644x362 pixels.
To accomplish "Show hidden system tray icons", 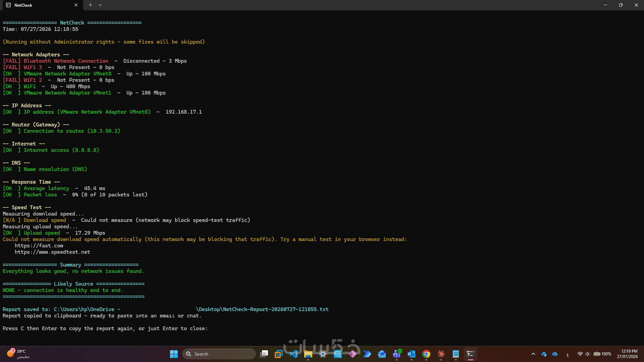I will [x=533, y=354].
